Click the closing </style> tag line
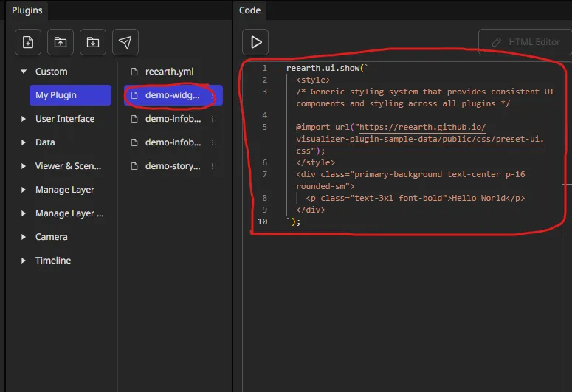Viewport: 572px width, 392px height. 316,163
